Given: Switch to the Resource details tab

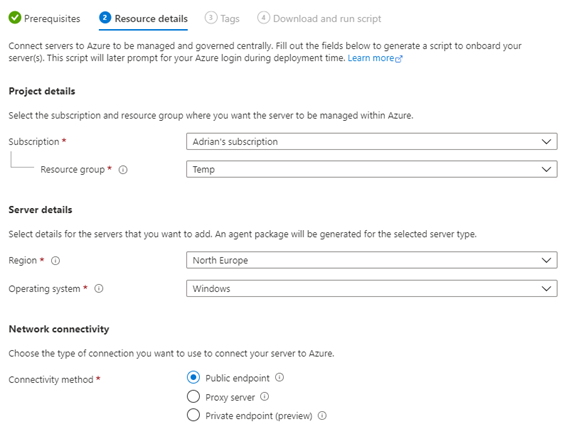Looking at the screenshot, I should [143, 19].
